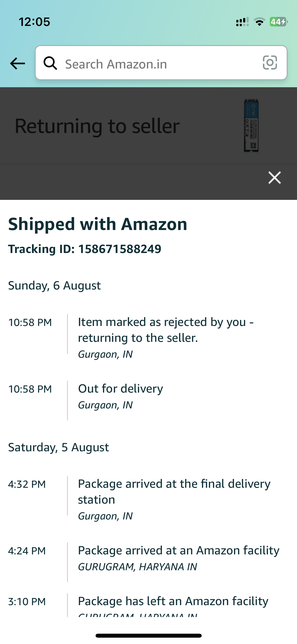
Task: Select the arrived at Amazon facility entry
Action: click(178, 558)
